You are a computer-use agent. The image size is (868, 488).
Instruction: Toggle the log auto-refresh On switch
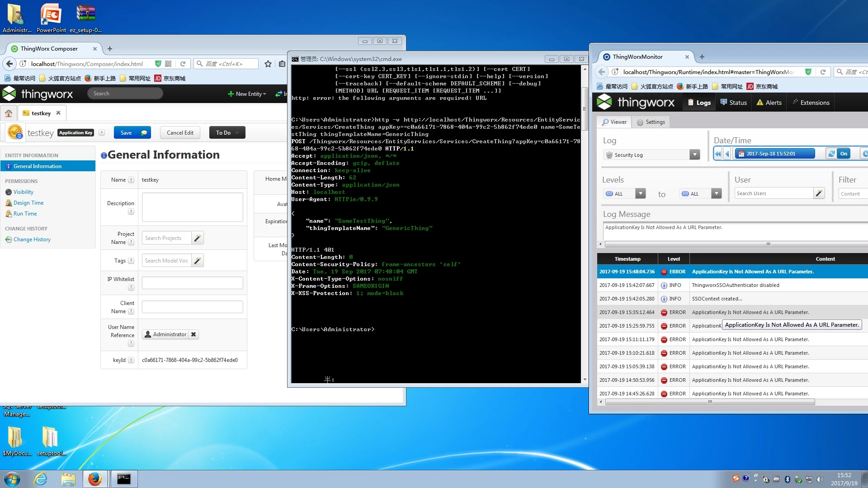[x=844, y=154]
